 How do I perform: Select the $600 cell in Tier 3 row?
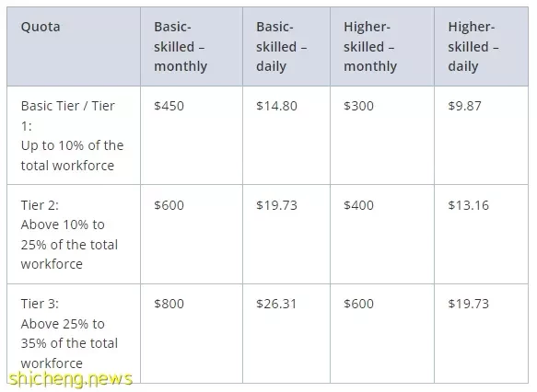[x=382, y=333]
